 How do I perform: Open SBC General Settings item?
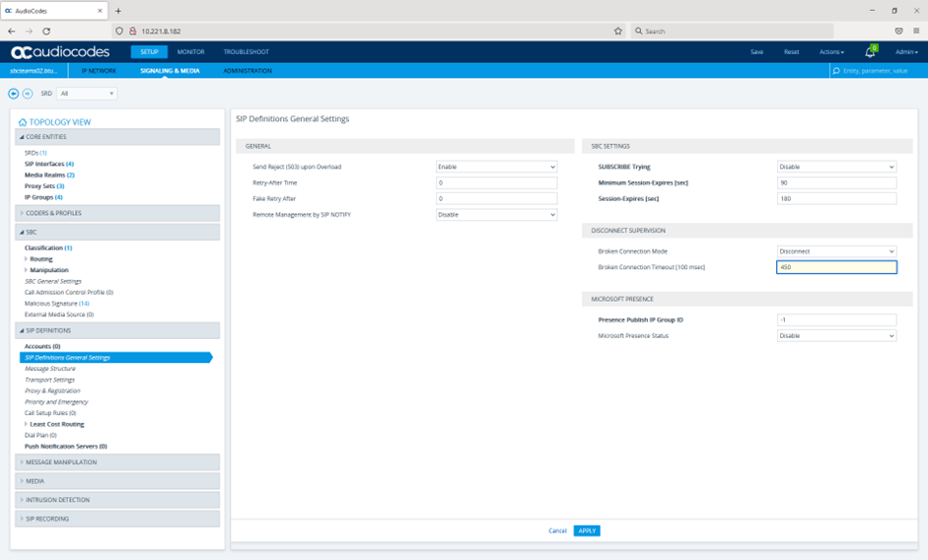52,281
